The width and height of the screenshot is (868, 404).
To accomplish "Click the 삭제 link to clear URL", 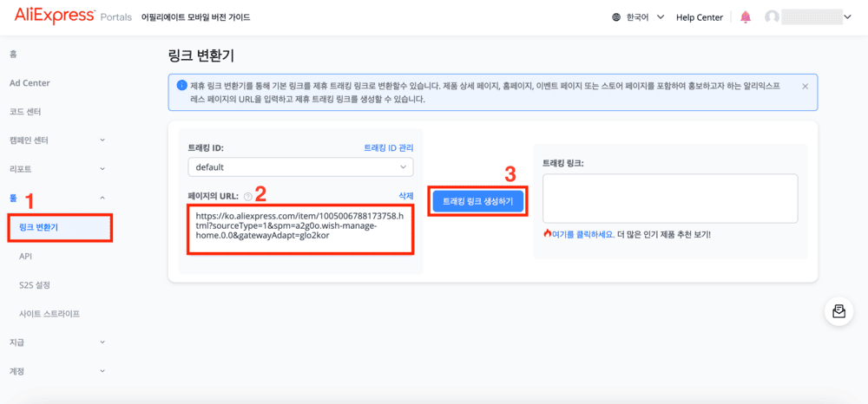I will tap(406, 196).
